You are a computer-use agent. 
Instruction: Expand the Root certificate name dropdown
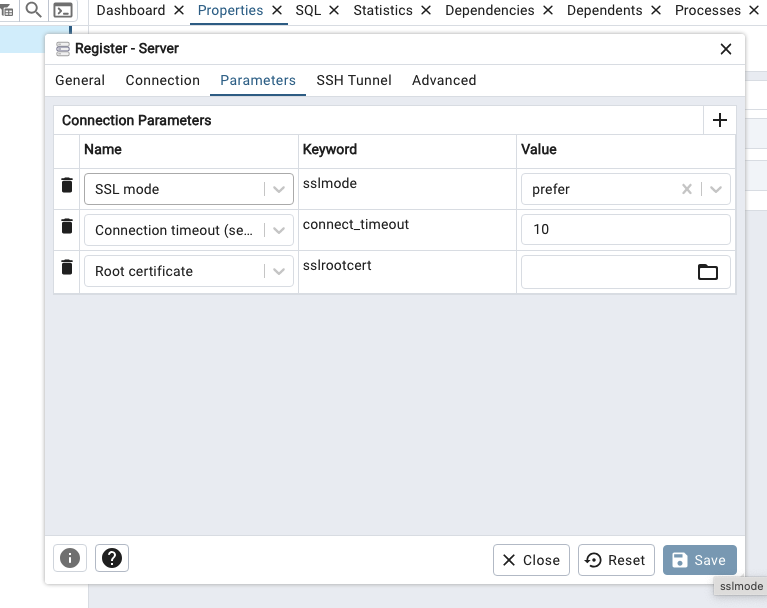[x=277, y=271]
